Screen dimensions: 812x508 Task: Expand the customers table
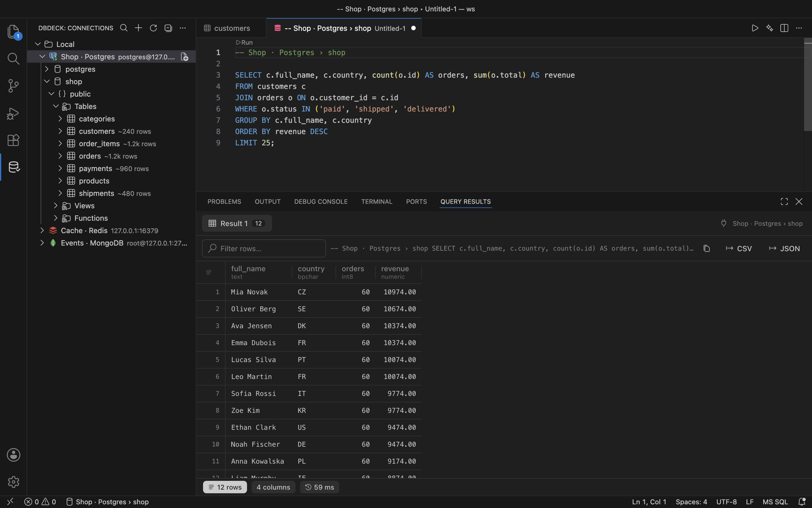coord(60,131)
